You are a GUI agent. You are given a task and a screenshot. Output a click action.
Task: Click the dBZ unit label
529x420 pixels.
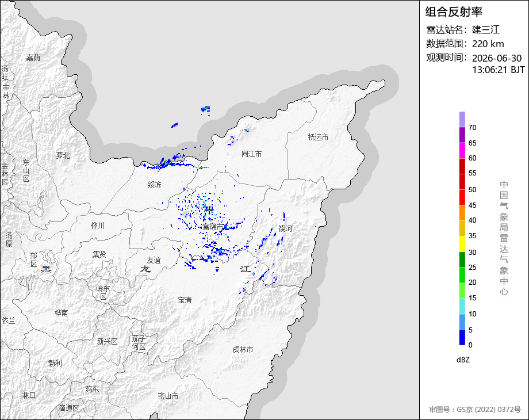463,360
